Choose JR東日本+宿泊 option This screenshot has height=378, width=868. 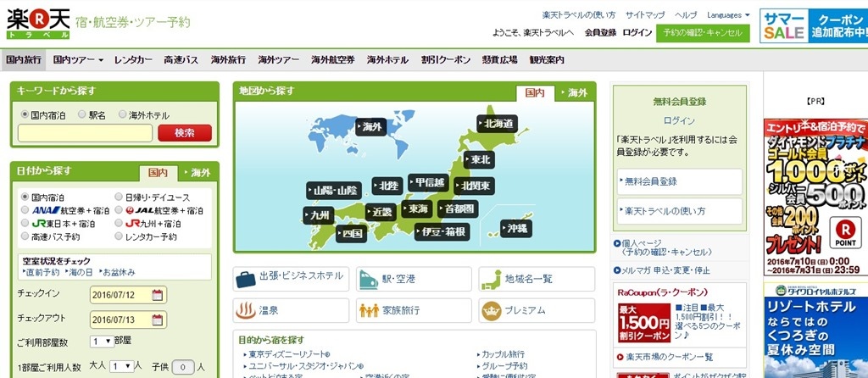click(25, 223)
